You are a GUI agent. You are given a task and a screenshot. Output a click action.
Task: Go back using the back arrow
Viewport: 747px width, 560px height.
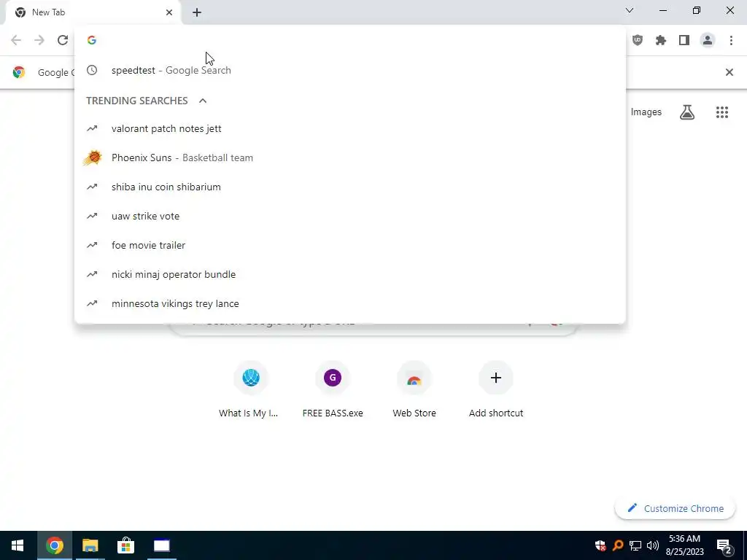(16, 40)
